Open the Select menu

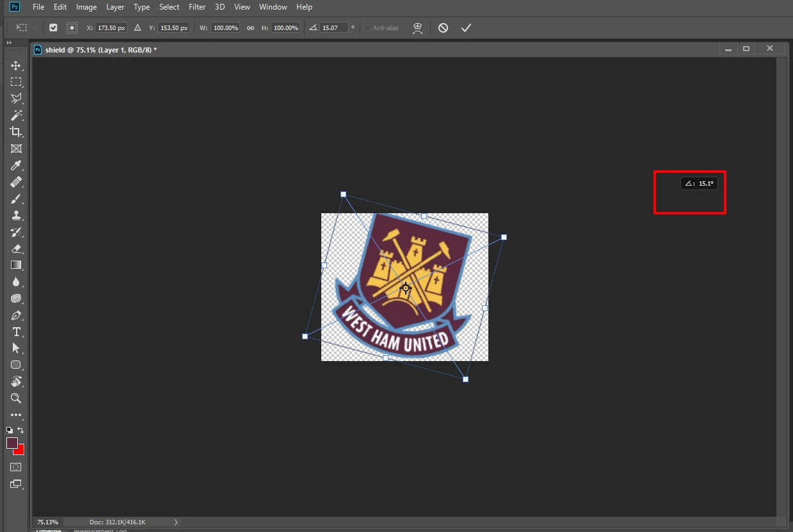pos(169,7)
